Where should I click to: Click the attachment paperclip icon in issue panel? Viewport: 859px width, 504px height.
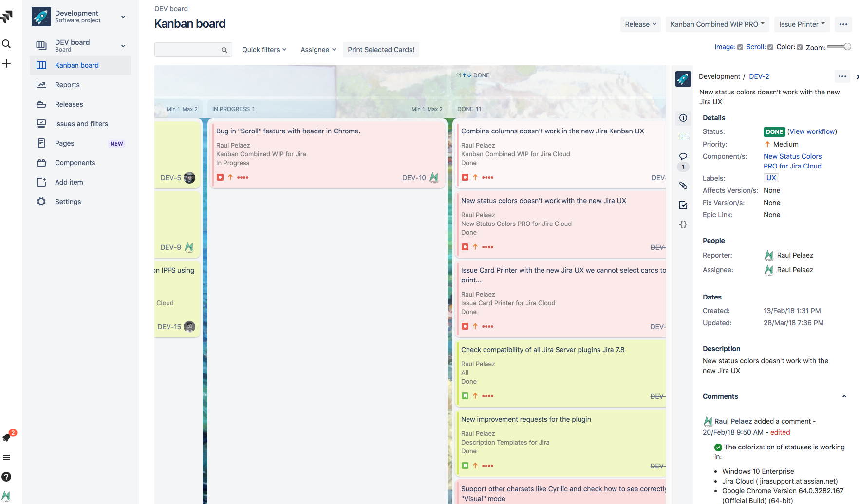[x=683, y=186]
